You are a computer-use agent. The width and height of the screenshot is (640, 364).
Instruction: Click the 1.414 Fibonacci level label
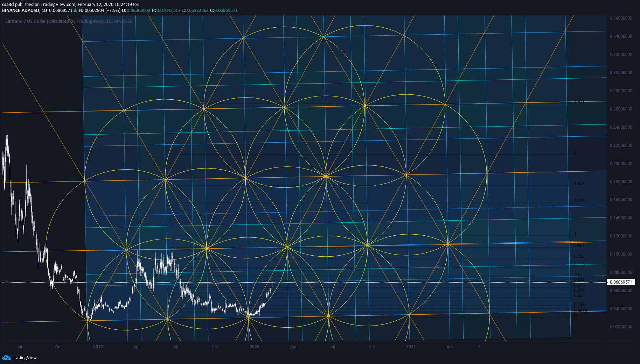[x=579, y=200]
